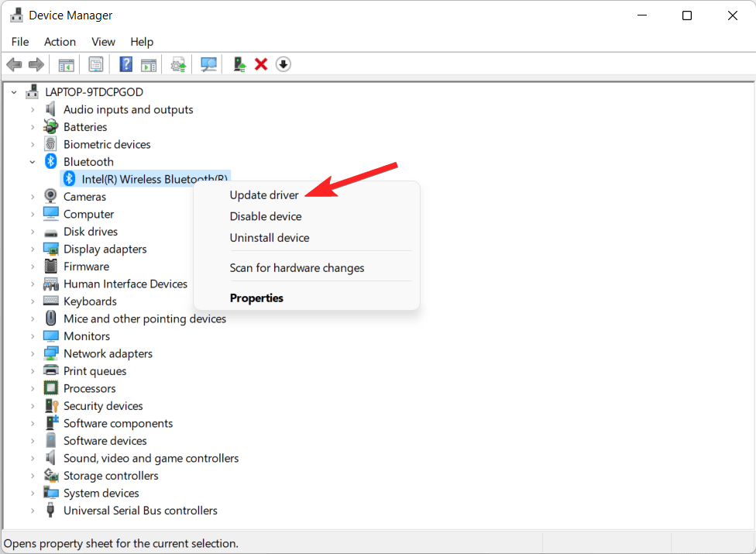Open the Action menu
Viewport: 756px width, 554px height.
click(x=60, y=42)
